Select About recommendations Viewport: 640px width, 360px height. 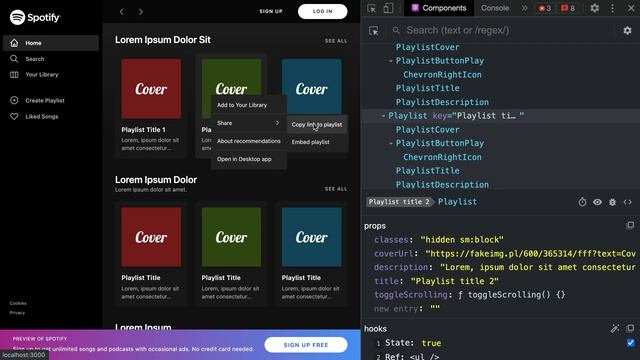[249, 141]
